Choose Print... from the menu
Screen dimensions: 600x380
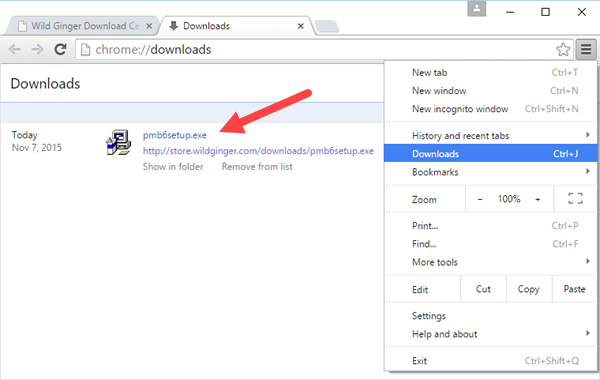point(491,226)
